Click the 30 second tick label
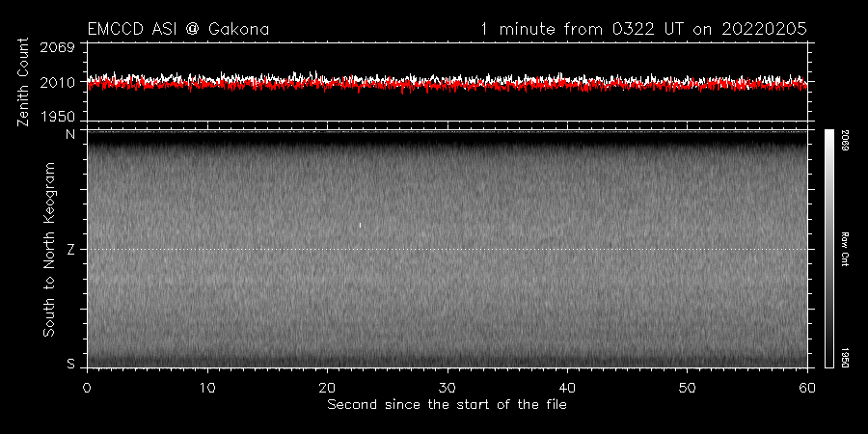The height and width of the screenshot is (434, 868). tap(448, 387)
